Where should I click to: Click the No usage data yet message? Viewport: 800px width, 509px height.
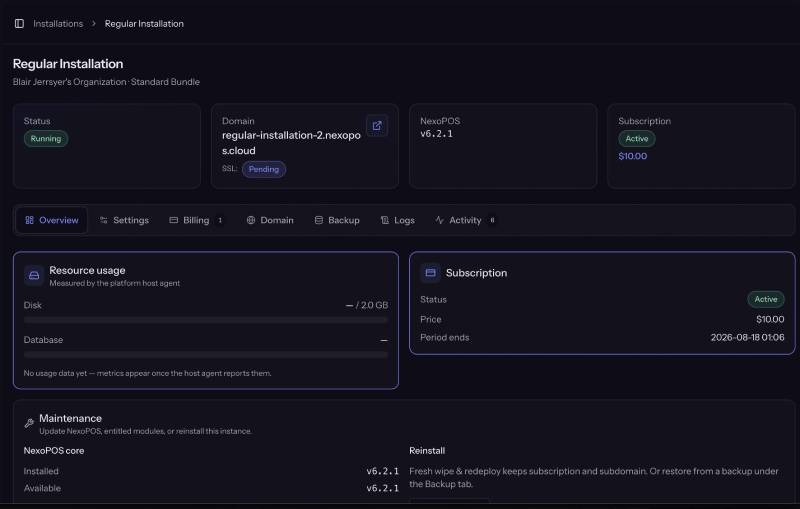click(147, 373)
